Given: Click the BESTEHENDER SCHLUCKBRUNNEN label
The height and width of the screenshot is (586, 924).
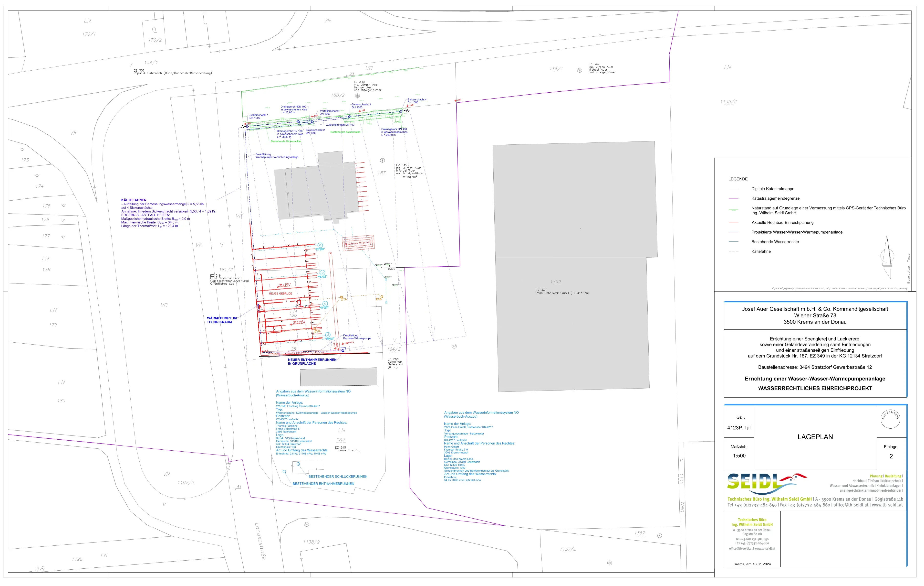Looking at the screenshot, I should point(338,477).
